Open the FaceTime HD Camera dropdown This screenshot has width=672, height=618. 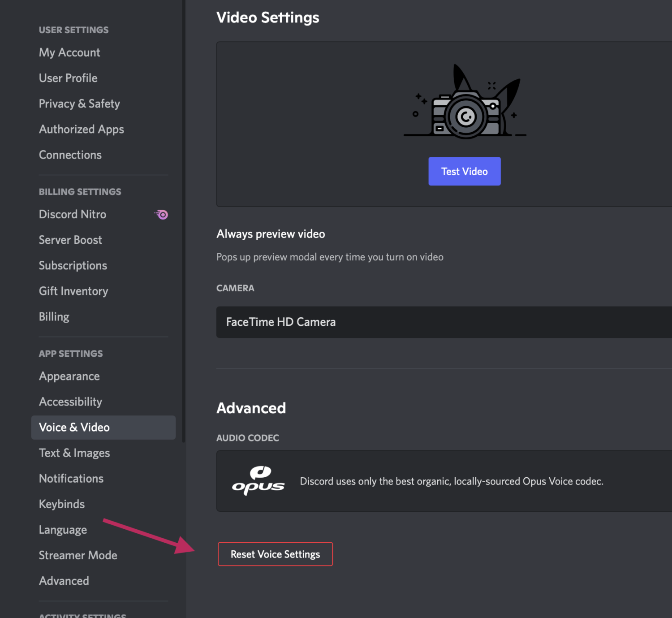click(444, 322)
